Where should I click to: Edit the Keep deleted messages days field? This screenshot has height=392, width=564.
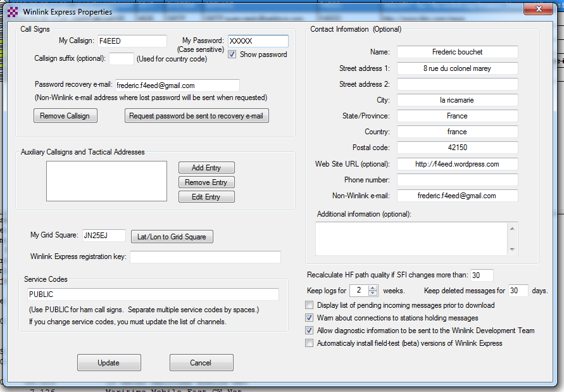click(x=518, y=291)
